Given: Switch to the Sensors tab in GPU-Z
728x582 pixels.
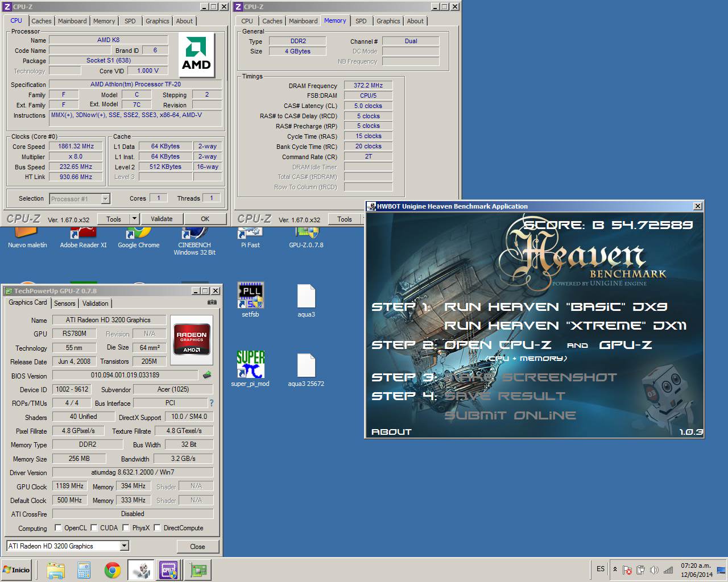Looking at the screenshot, I should 64,304.
